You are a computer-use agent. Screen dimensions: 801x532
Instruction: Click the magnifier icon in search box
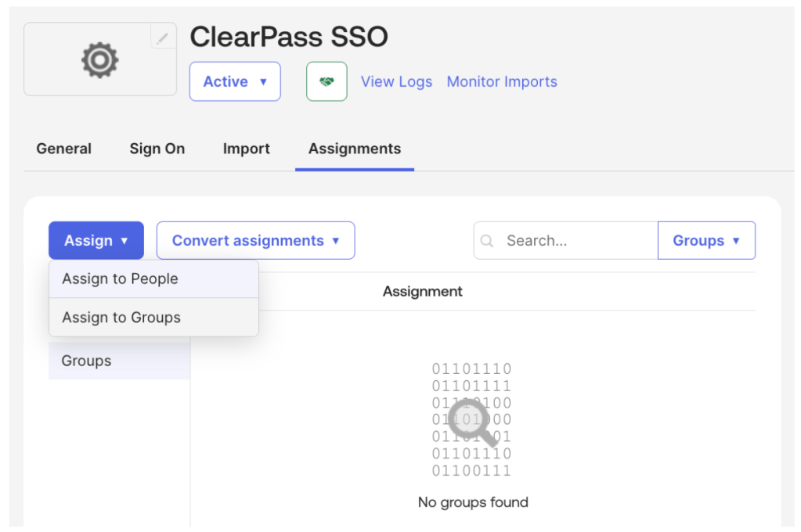pyautogui.click(x=487, y=241)
